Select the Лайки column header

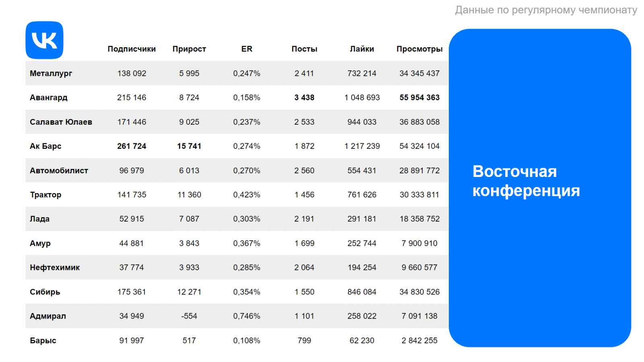(x=362, y=49)
